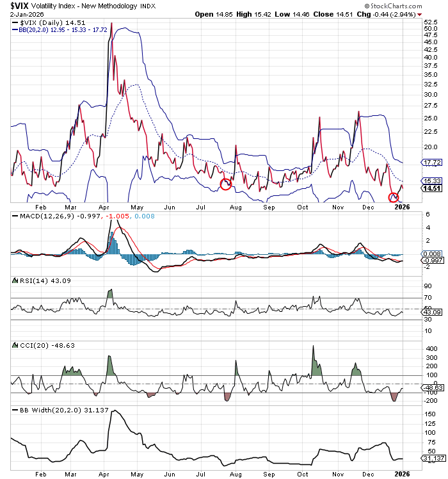Click the triangle marker before the CCI label

click(x=14, y=345)
